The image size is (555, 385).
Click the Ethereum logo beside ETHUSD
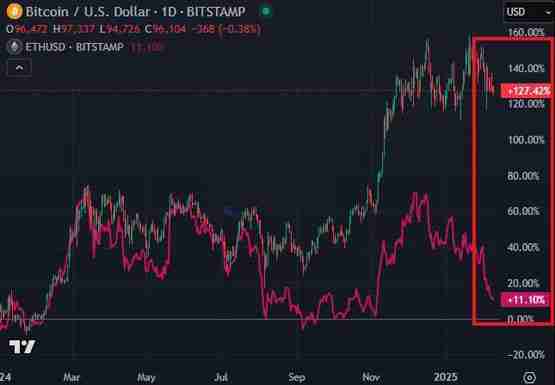(15, 47)
